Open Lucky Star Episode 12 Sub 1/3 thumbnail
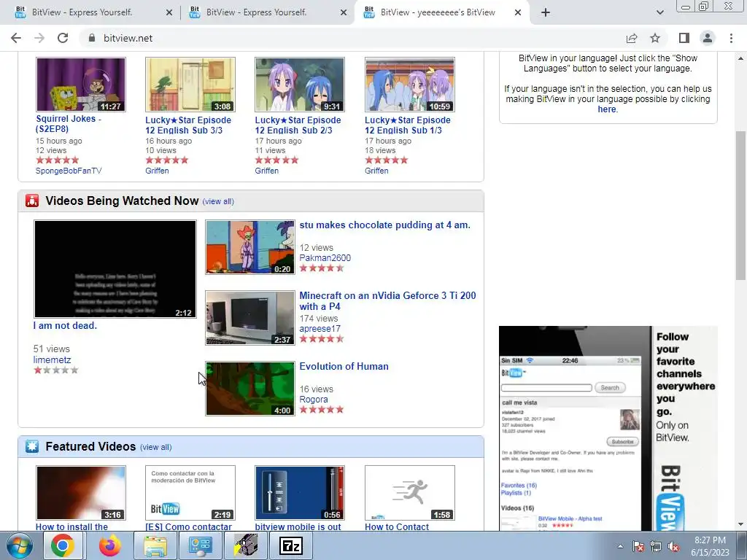The width and height of the screenshot is (747, 560). [x=410, y=85]
